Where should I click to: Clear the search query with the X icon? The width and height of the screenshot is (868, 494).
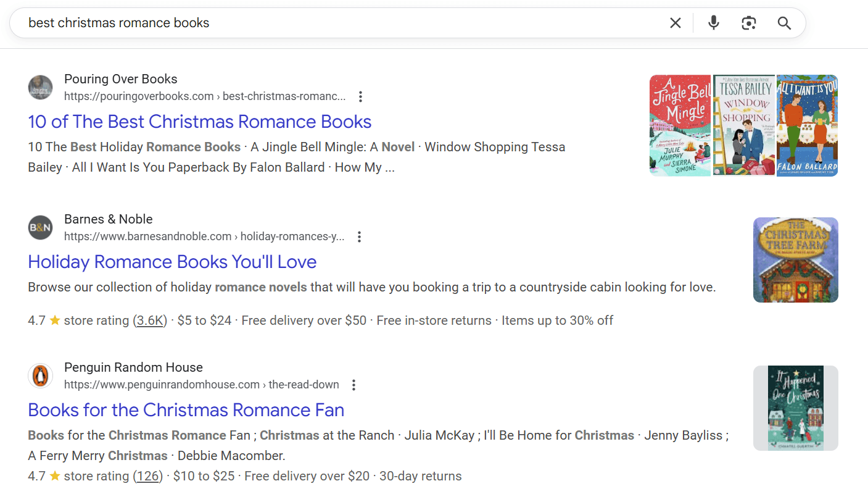pos(675,23)
